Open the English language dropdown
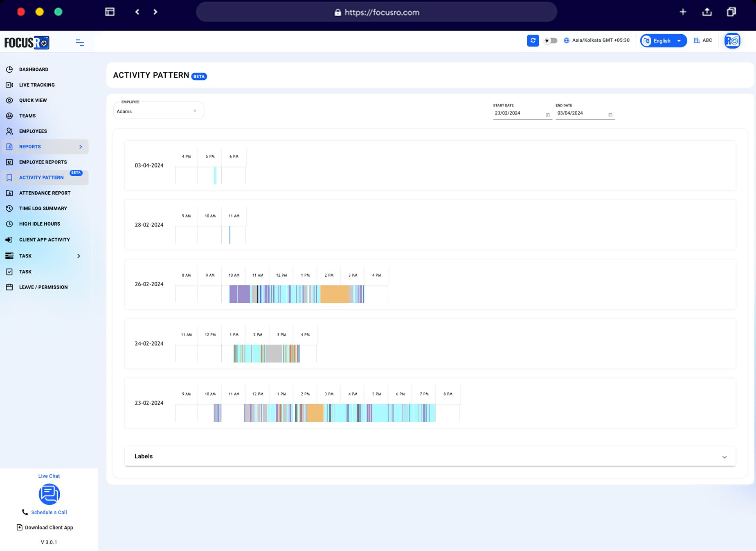 (x=663, y=40)
